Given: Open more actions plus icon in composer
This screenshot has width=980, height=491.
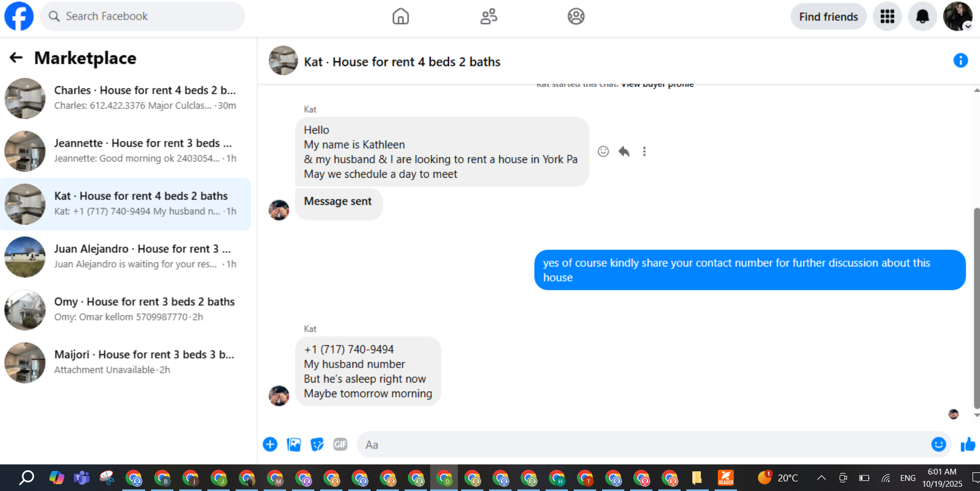Looking at the screenshot, I should click(x=270, y=444).
